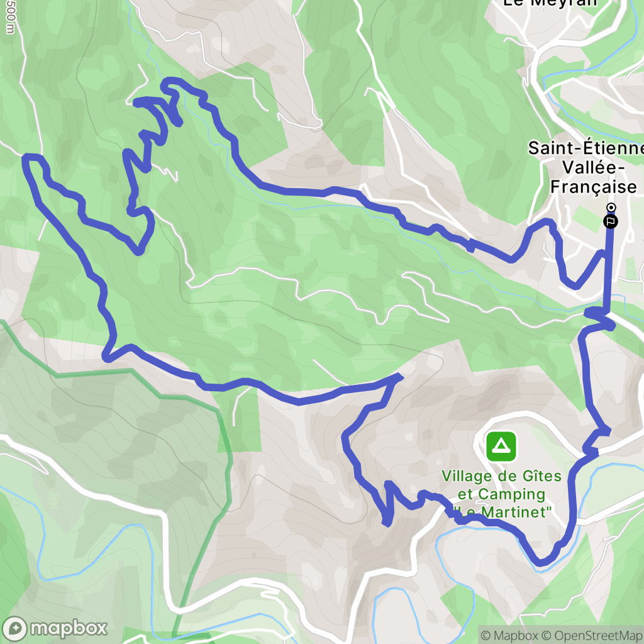Click the black finish flag marker
Viewport: 644px width, 644px height.
point(610,222)
